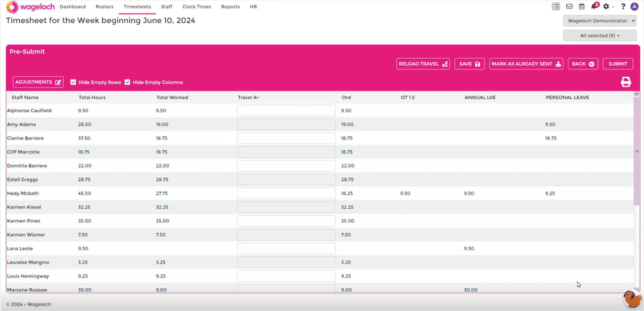Viewport: 644px width, 311px height.
Task: Click the help question mark icon
Action: 623,6
